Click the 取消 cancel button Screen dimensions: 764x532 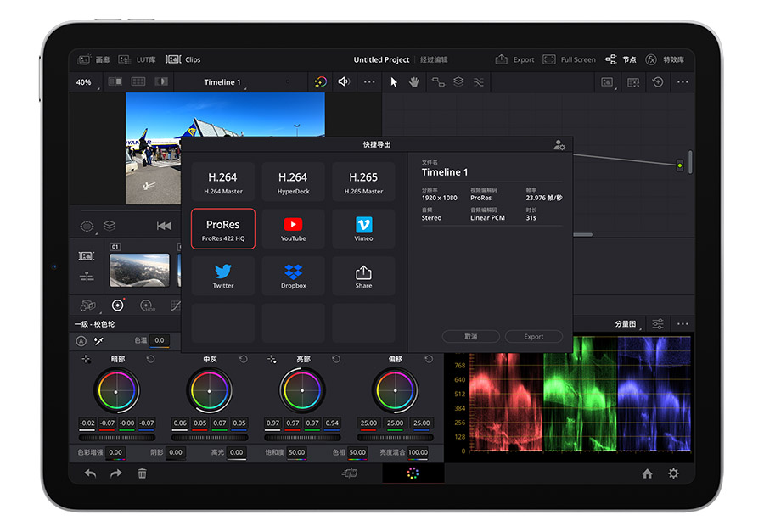(x=470, y=337)
